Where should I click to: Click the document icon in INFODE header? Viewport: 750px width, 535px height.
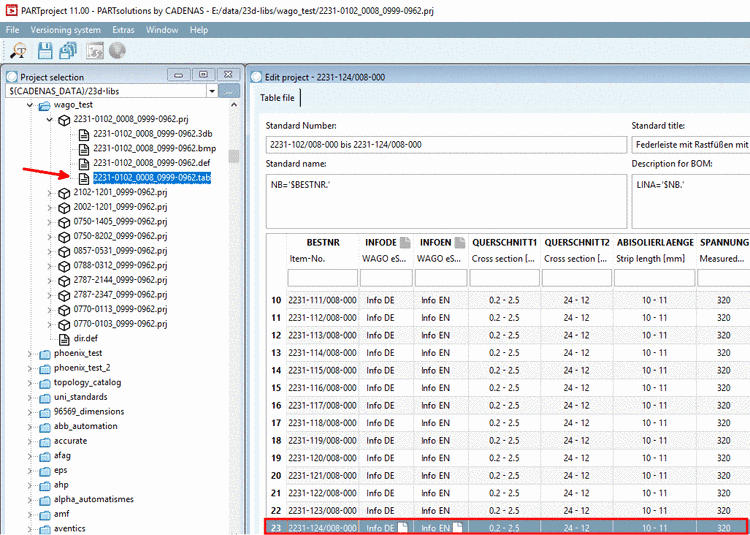click(x=404, y=242)
